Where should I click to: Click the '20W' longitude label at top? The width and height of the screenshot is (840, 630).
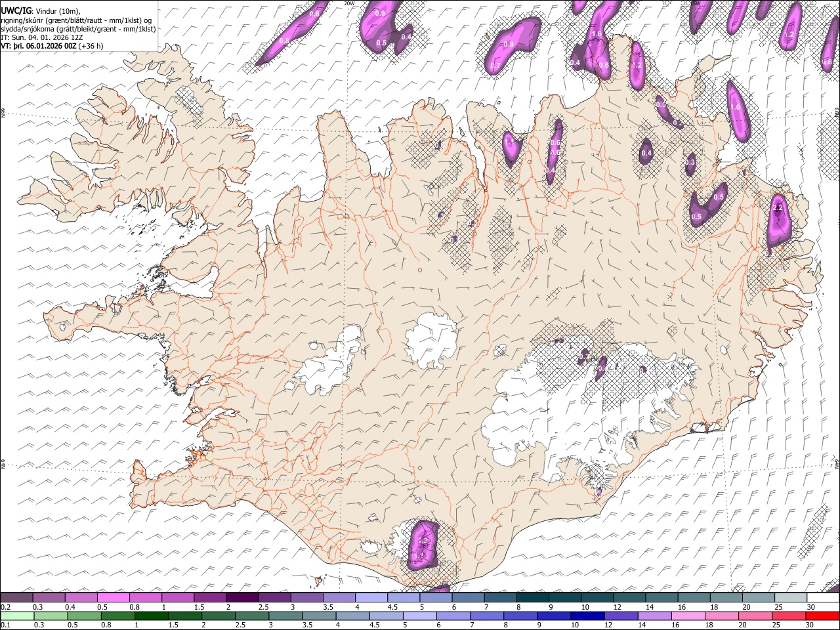pyautogui.click(x=349, y=3)
